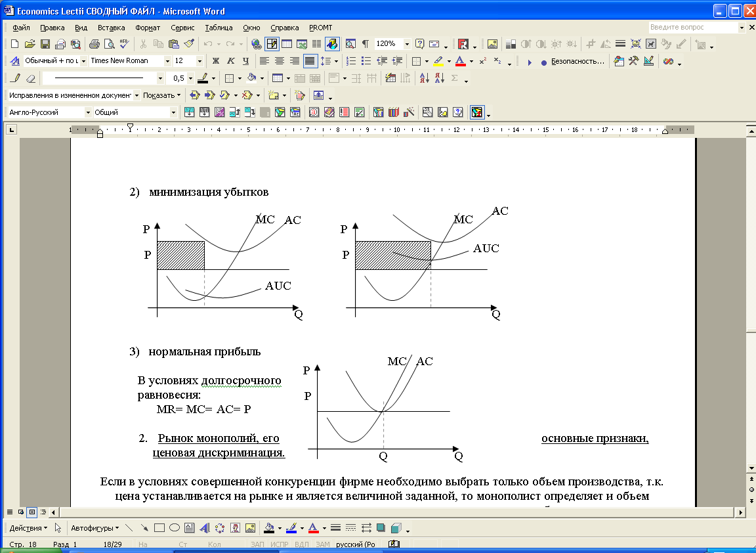Screen dimensions: 756x553
Task: Apply subscript formatting
Action: pos(497,61)
